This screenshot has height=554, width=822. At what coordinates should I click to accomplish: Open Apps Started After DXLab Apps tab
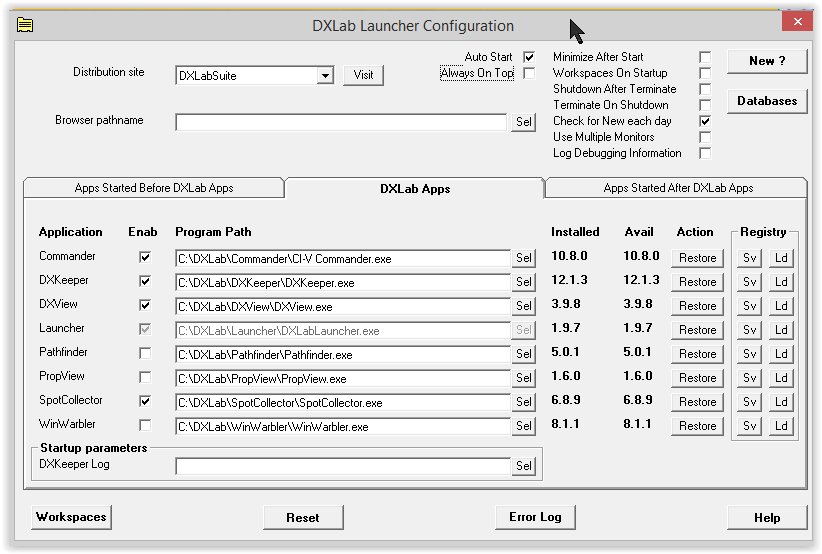click(678, 188)
